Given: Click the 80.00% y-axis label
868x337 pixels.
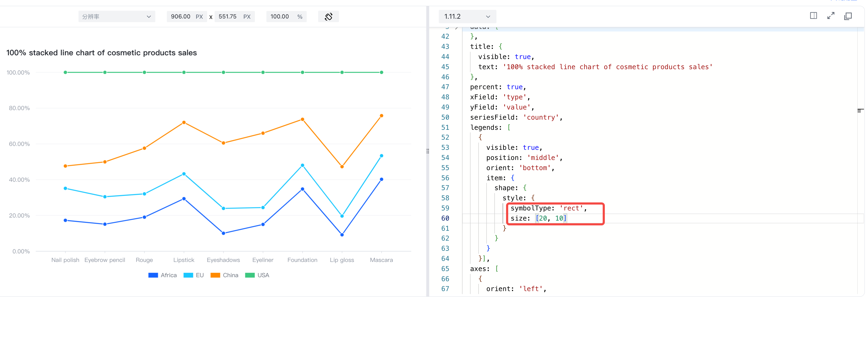Looking at the screenshot, I should 19,108.
